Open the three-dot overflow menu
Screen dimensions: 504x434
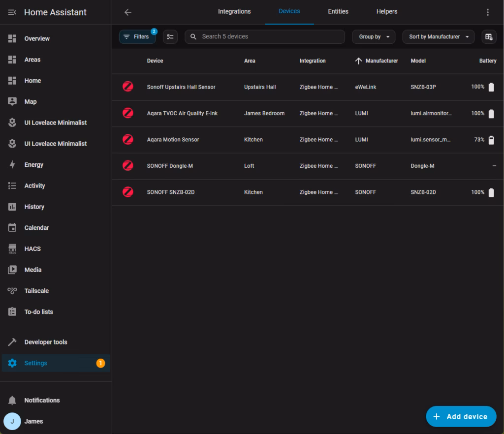[x=487, y=12]
